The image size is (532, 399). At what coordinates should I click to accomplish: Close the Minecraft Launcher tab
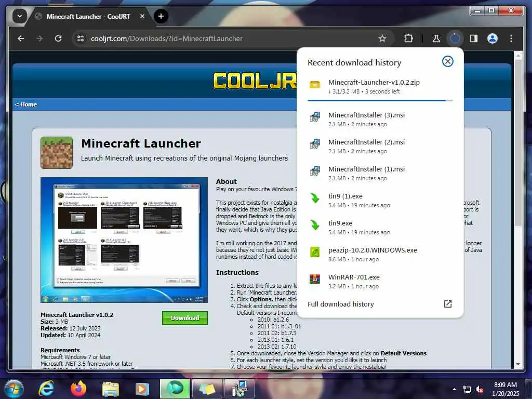click(x=142, y=16)
